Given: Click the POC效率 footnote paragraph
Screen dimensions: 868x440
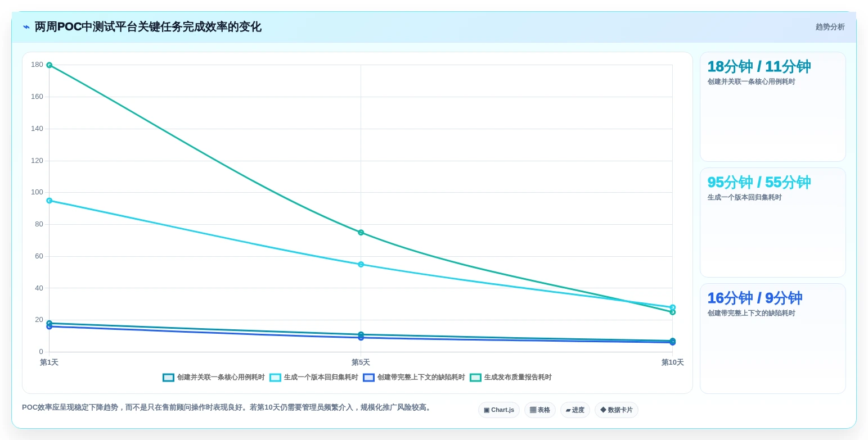Looking at the screenshot, I should pyautogui.click(x=227, y=407).
